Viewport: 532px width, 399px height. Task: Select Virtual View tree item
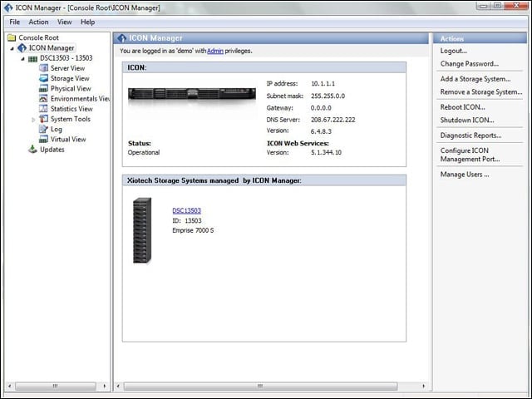(68, 140)
